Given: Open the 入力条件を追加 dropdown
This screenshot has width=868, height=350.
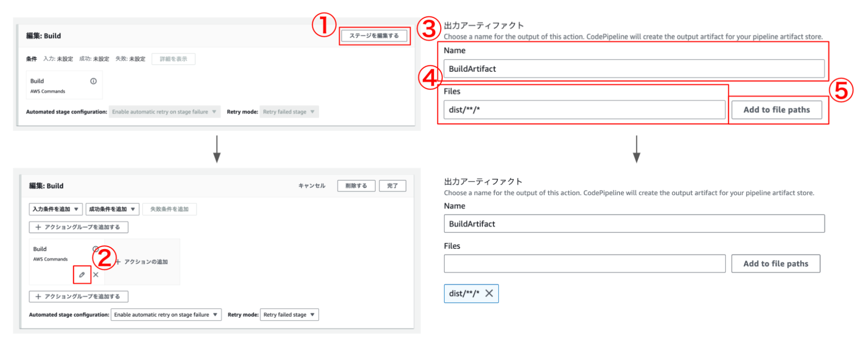Looking at the screenshot, I should [56, 210].
